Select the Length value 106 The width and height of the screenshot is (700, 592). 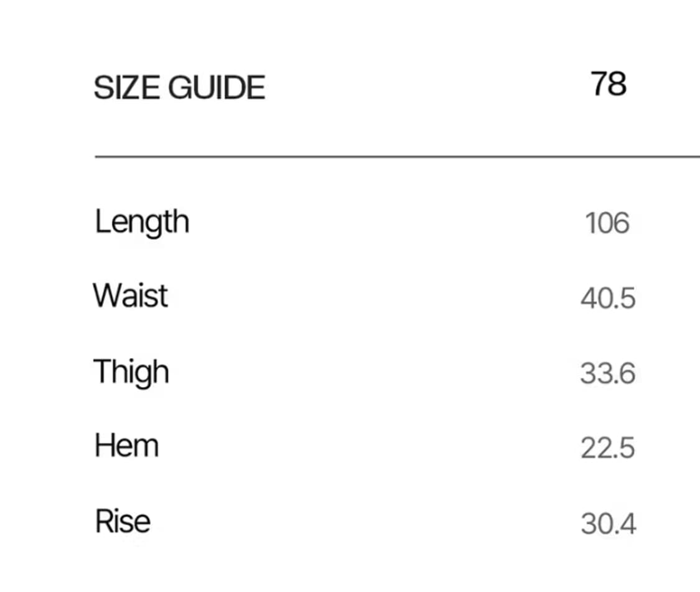tap(607, 223)
